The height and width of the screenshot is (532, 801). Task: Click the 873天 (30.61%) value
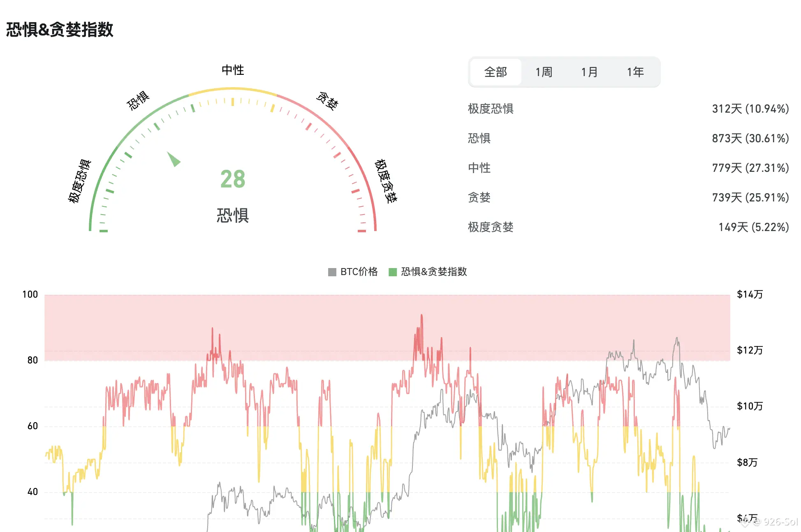coord(750,139)
